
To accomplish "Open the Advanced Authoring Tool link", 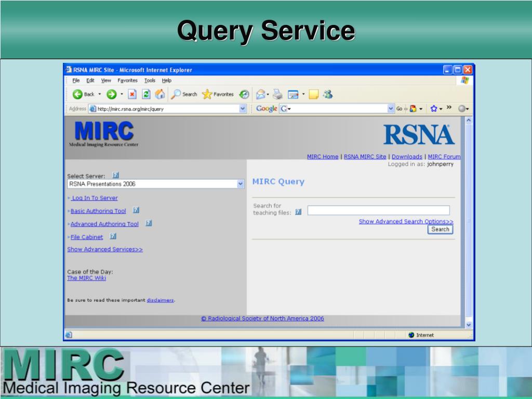I will tap(104, 224).
